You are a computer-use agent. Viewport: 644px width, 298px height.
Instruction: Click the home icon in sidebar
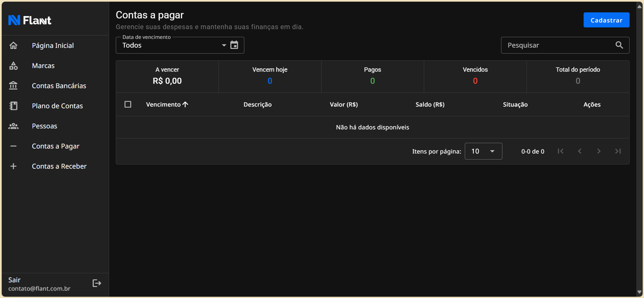point(13,45)
